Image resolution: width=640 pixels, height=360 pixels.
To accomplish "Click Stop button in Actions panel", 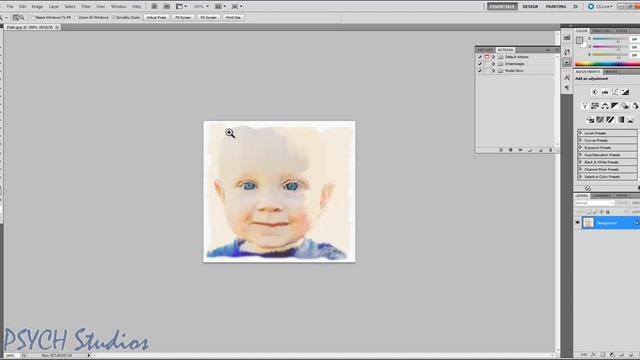I will tap(501, 150).
